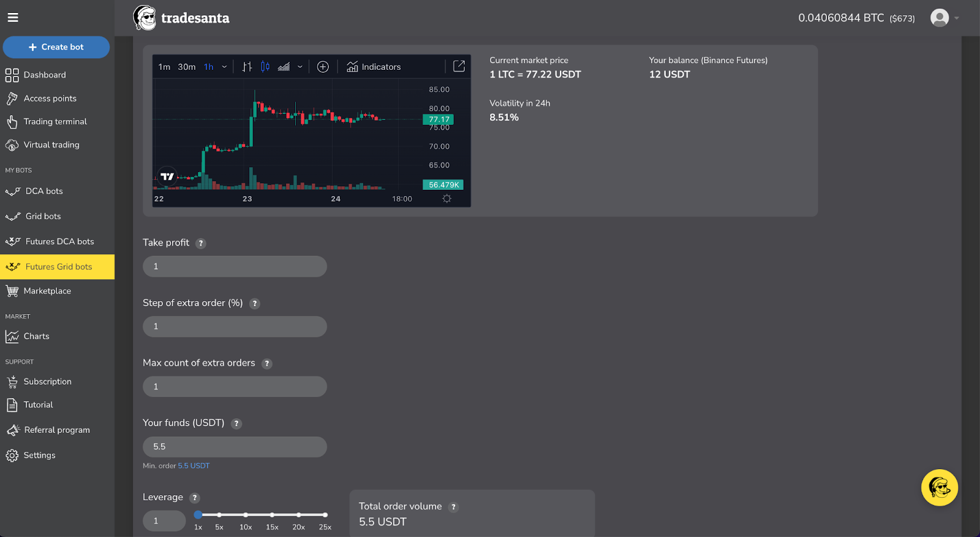The image size is (980, 537).
Task: Click the tradesanta logo
Action: 181,18
